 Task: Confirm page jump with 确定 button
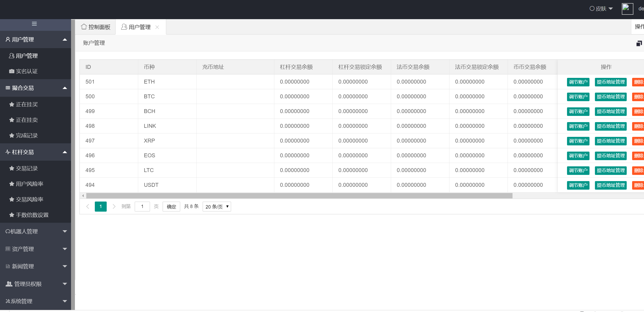[x=171, y=207]
